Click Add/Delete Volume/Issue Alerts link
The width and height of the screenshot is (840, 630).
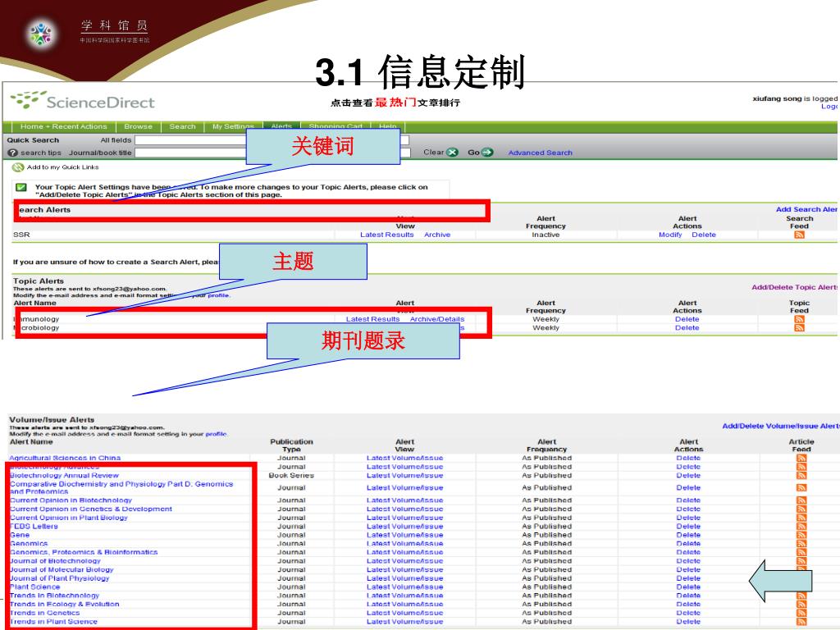point(781,426)
